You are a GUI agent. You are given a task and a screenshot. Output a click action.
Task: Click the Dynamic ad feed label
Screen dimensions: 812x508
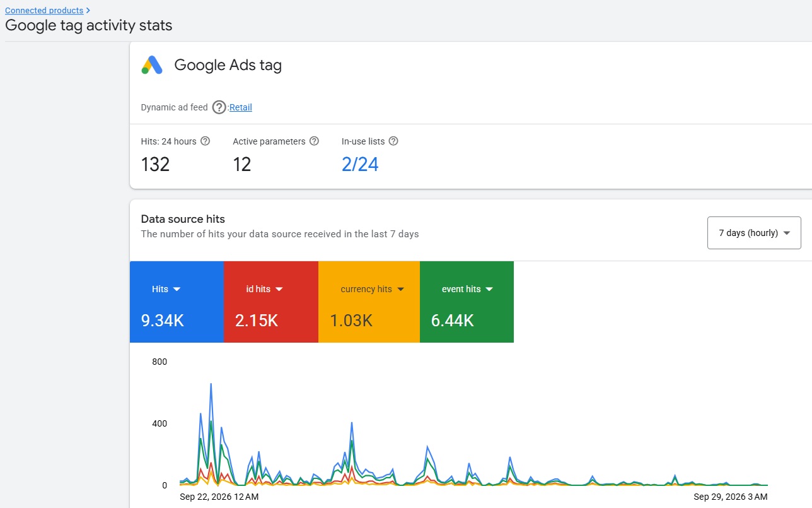[174, 107]
